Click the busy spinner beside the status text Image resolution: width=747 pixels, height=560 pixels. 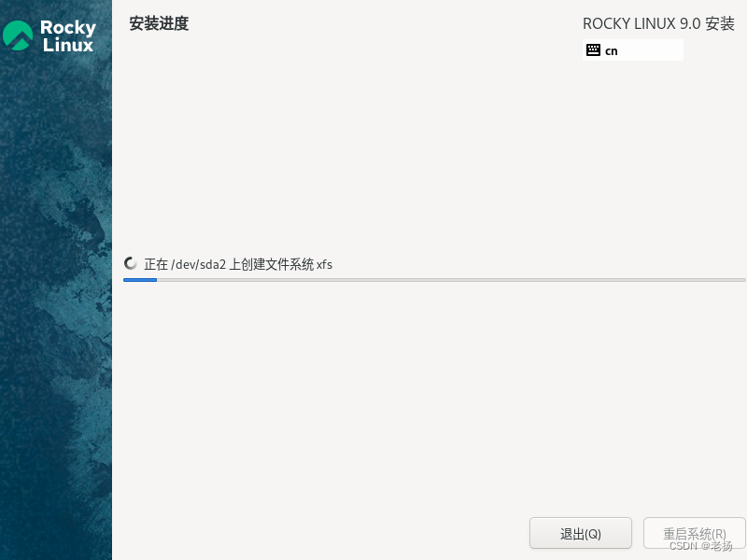(130, 263)
